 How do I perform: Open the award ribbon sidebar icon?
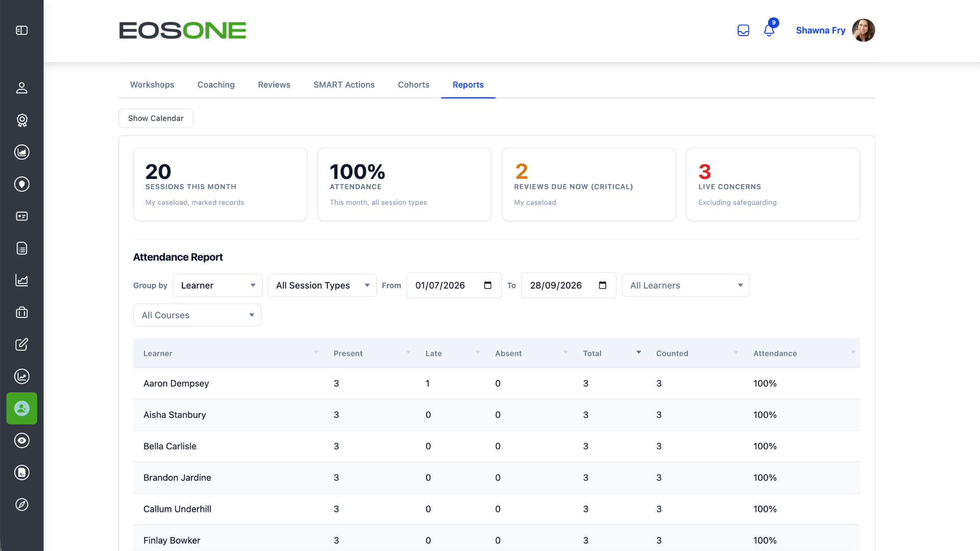(21, 120)
